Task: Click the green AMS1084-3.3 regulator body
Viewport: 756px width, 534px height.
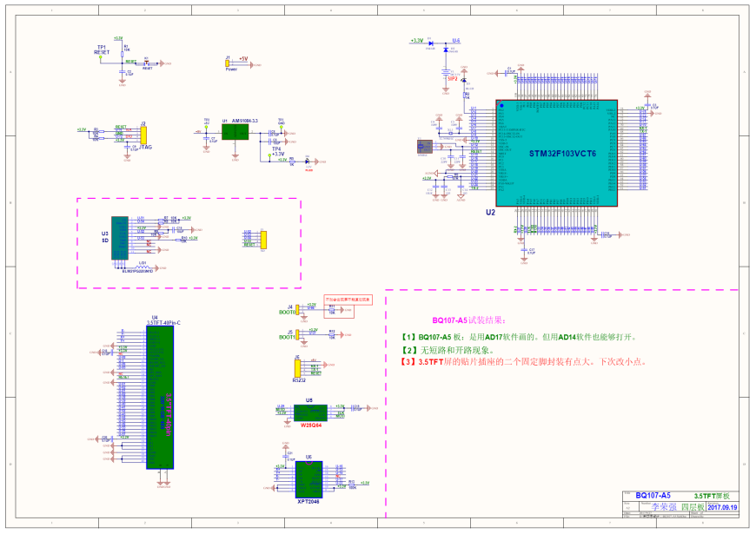Action: tap(235, 132)
